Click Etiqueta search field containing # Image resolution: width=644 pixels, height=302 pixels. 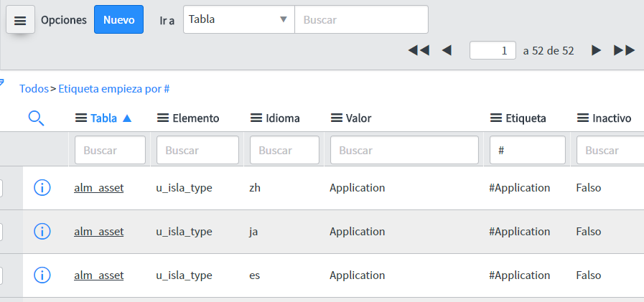pos(528,150)
